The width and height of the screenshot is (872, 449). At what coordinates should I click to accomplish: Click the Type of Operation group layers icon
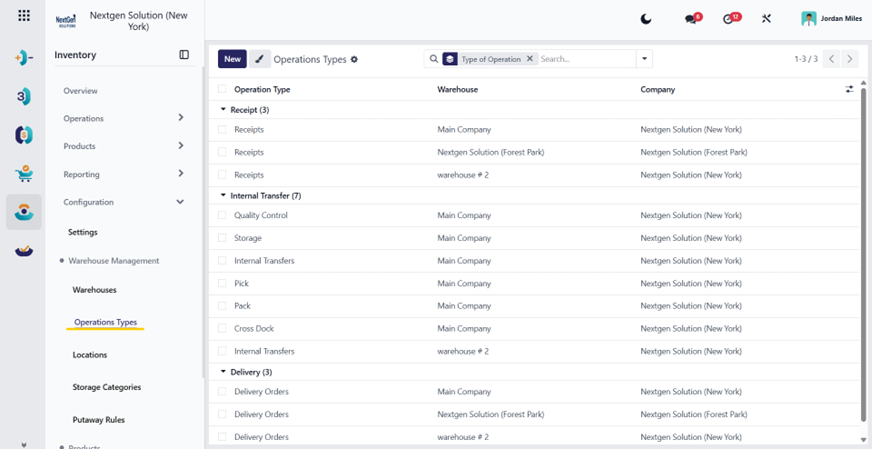[x=450, y=59]
